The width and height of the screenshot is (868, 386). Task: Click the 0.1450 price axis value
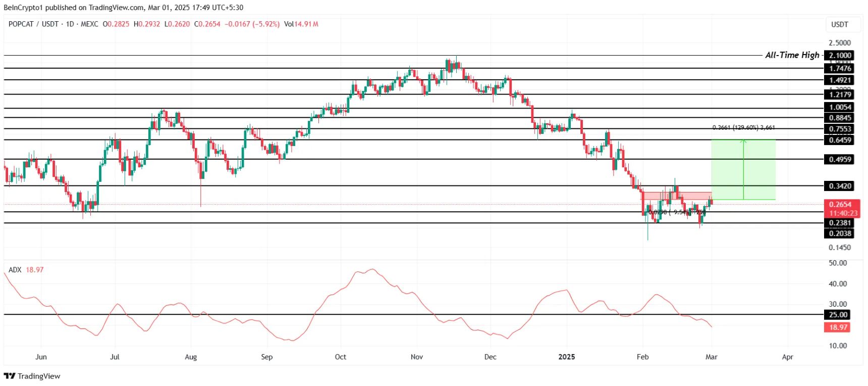pos(840,248)
